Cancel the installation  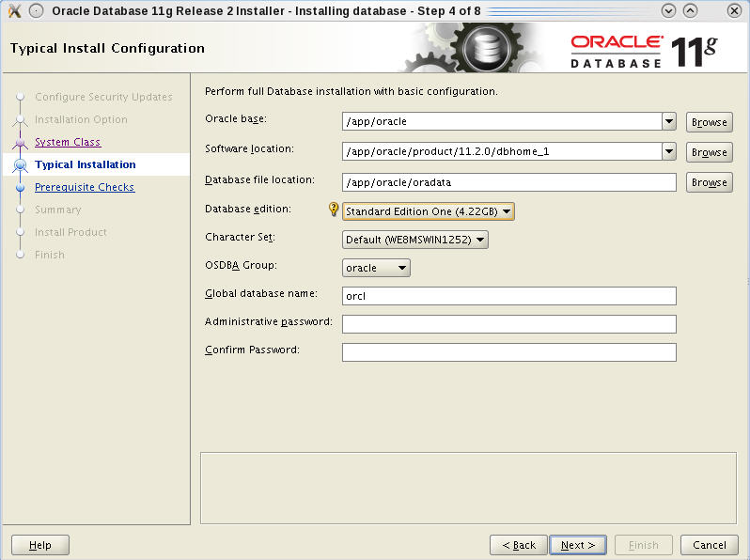[x=710, y=545]
